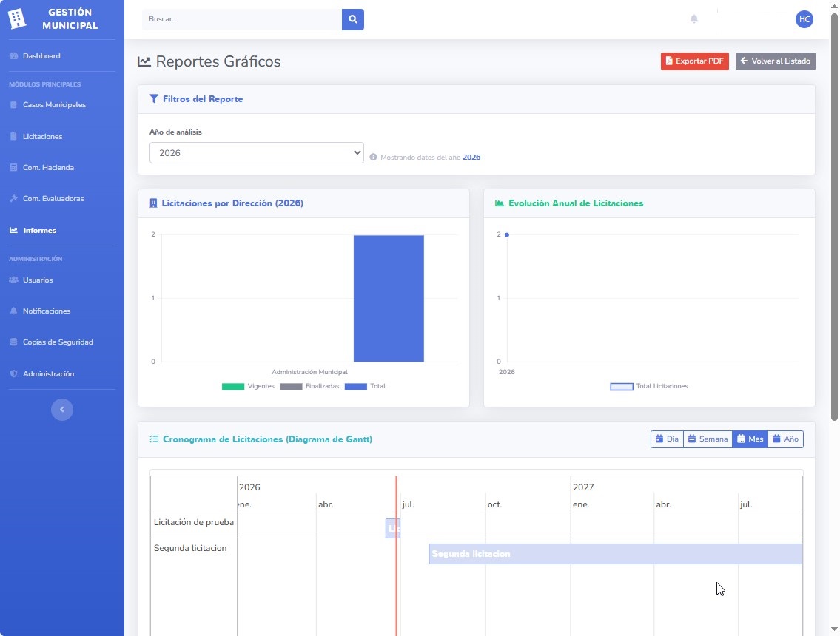Screen dimensions: 840x636
Task: Click the Volver al Listado button
Action: click(x=775, y=61)
